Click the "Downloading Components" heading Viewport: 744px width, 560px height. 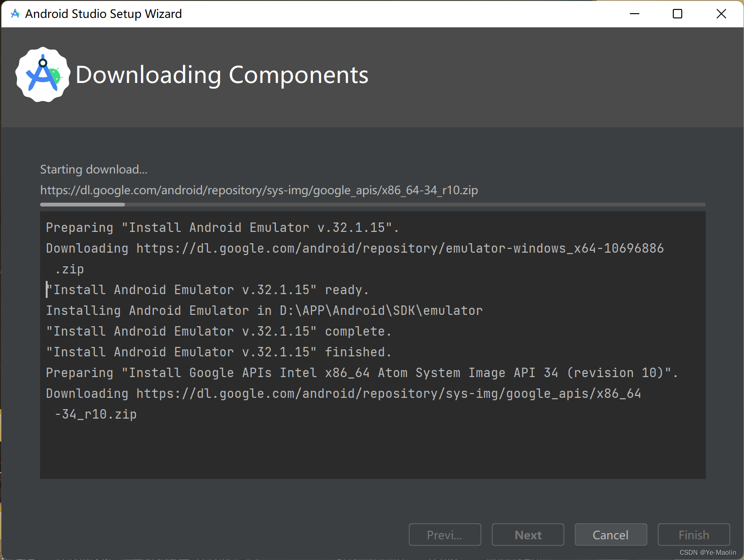click(222, 75)
